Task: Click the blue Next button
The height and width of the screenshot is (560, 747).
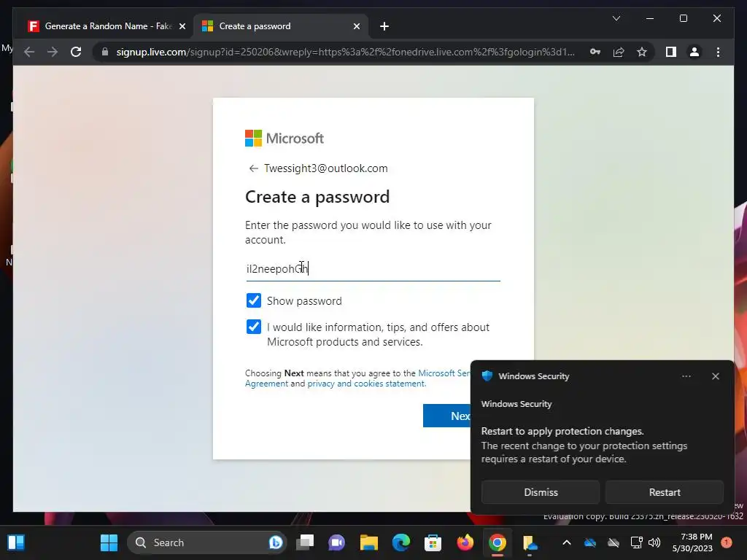Action: coord(447,416)
